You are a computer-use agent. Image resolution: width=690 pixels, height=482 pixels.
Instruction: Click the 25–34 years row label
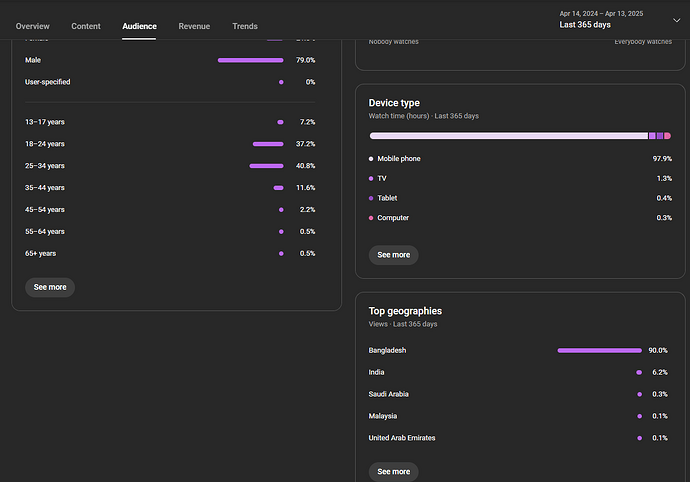pos(45,166)
